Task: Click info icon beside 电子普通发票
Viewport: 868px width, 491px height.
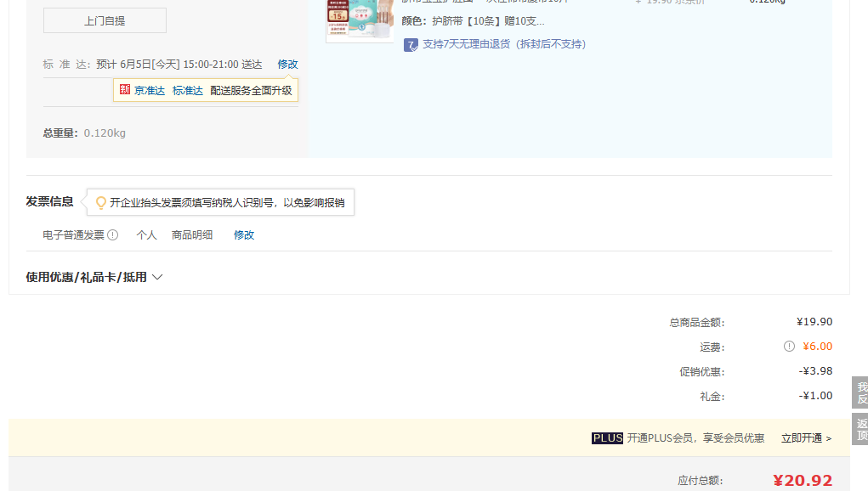Action: tap(113, 235)
